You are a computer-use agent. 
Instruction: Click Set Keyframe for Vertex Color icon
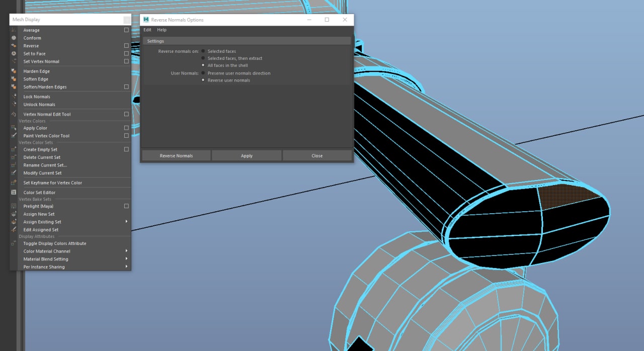coord(14,183)
